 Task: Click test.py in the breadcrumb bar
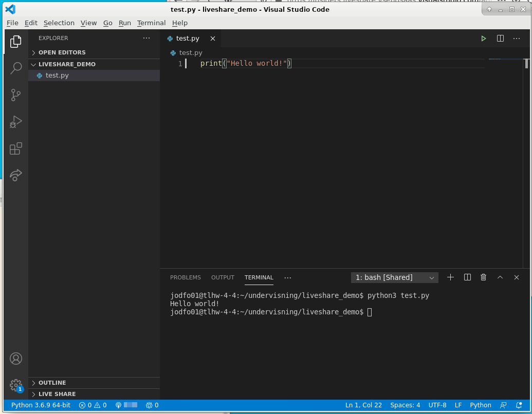(x=191, y=52)
